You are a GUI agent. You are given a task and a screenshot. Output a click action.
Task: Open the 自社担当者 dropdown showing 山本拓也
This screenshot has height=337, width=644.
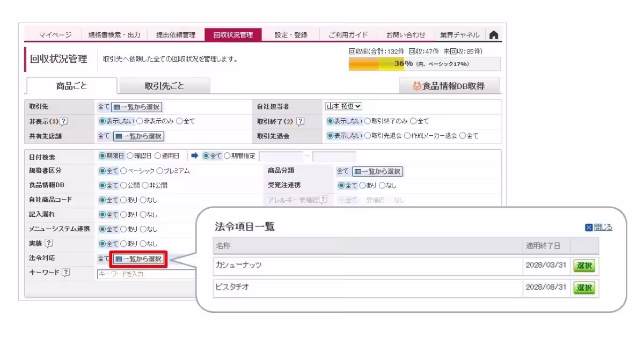pos(343,106)
